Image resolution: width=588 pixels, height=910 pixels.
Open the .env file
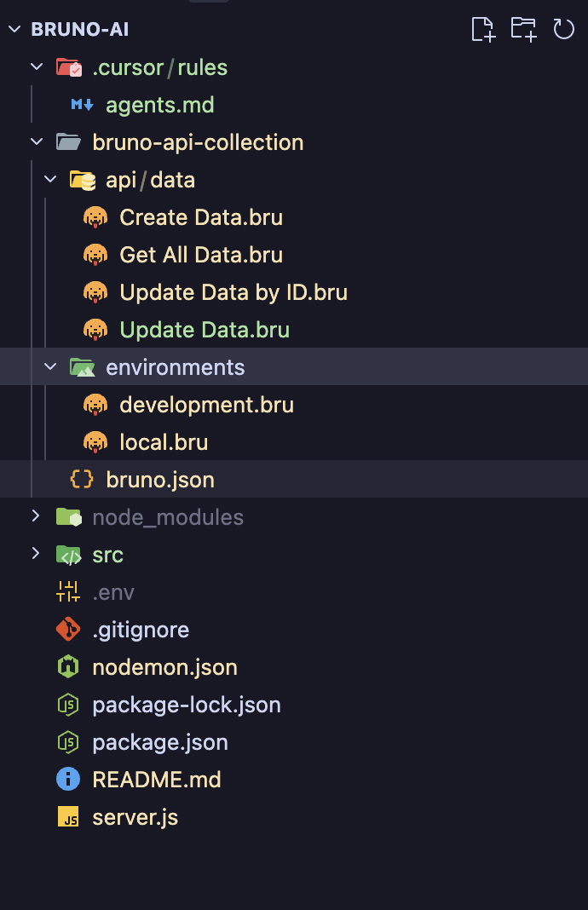(x=113, y=592)
